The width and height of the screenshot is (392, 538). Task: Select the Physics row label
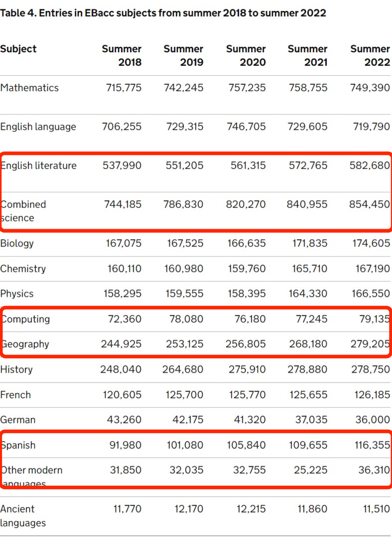pyautogui.click(x=17, y=293)
